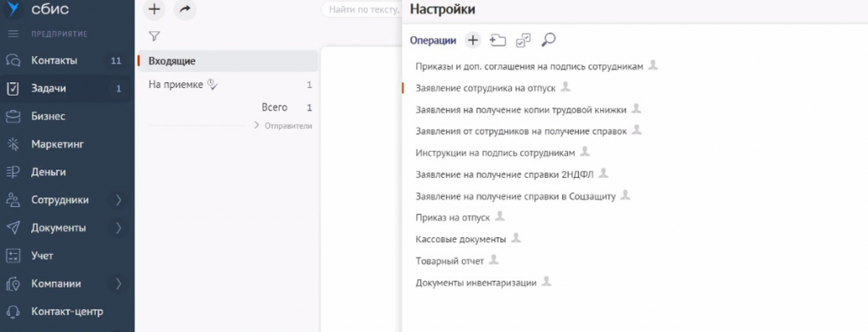
Task: Open Контакт-центр in sidebar
Action: pos(67,312)
